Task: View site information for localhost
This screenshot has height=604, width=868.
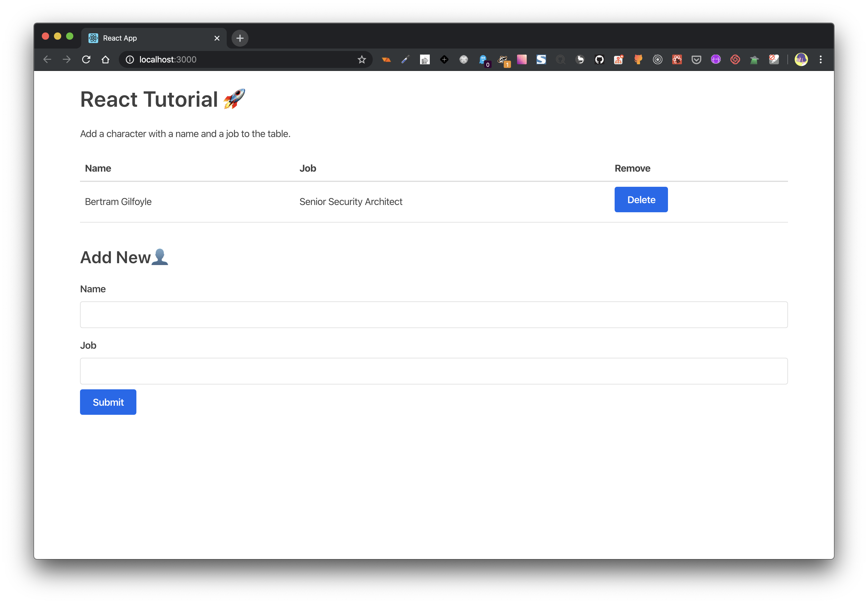Action: point(130,59)
